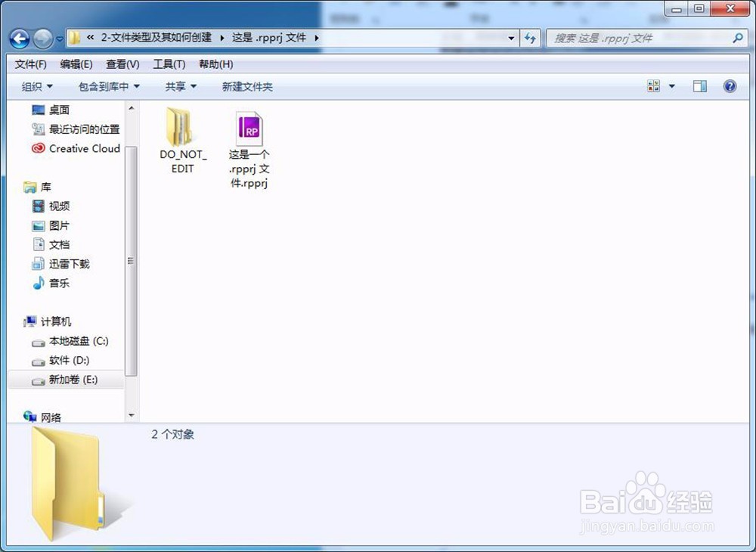Select 计算机 in the navigation pane
756x552 pixels.
55,321
